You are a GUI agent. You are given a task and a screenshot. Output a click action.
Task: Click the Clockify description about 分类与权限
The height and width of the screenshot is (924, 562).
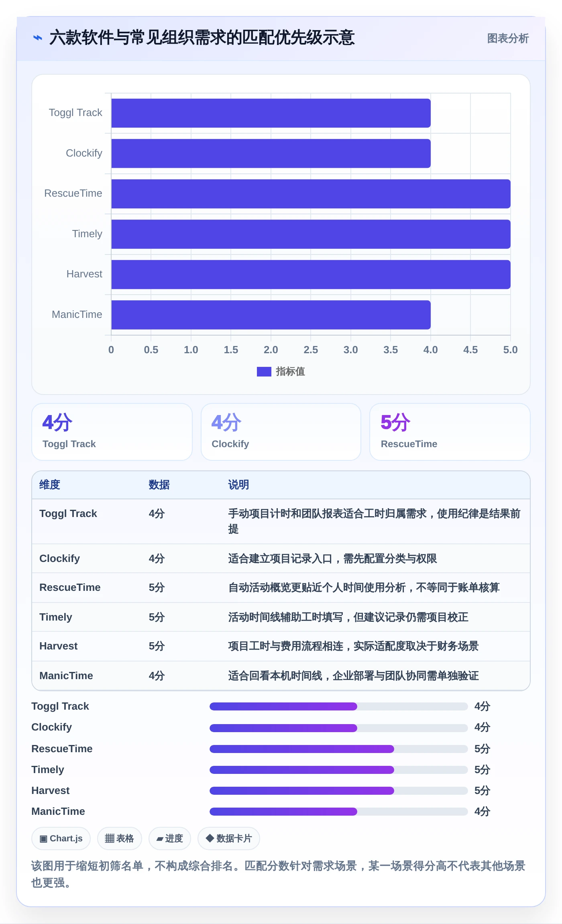click(x=332, y=559)
